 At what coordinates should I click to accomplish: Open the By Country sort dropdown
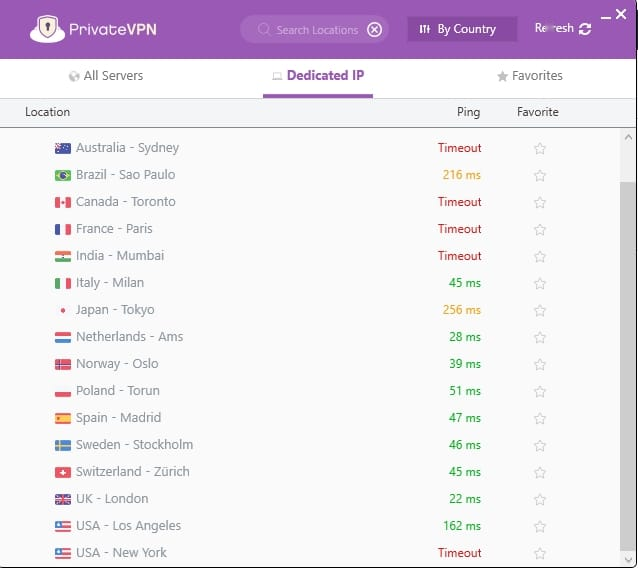461,29
